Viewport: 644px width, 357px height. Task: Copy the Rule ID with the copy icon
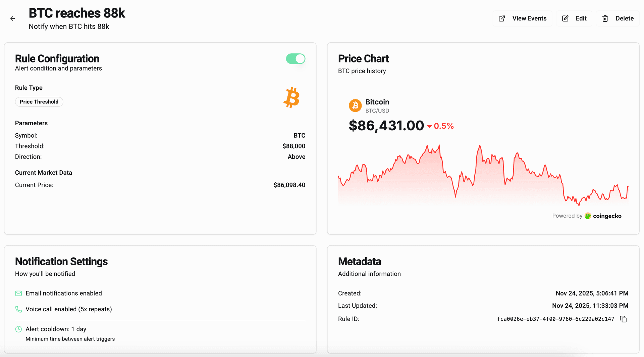click(623, 319)
